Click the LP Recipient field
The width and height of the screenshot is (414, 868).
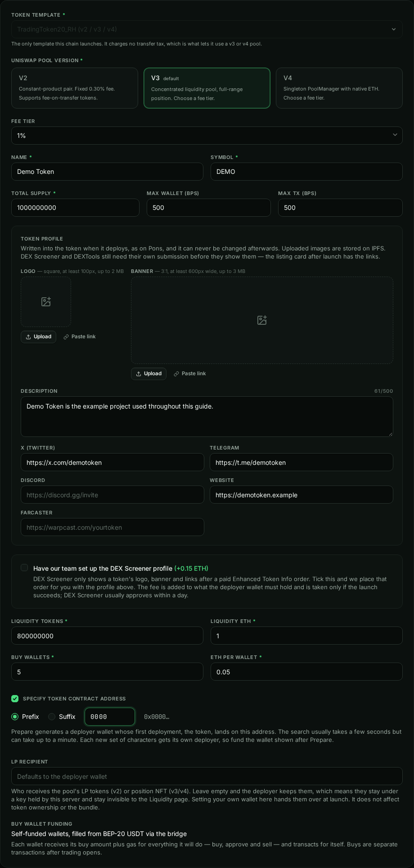click(x=207, y=777)
